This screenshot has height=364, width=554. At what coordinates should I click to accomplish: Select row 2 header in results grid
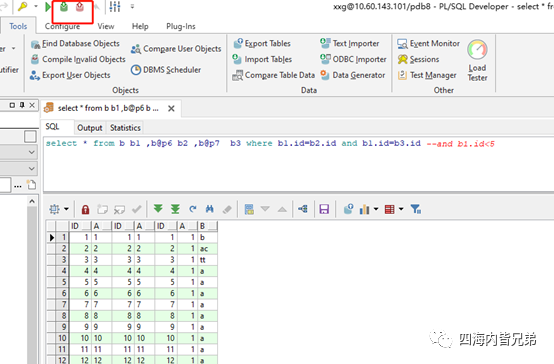pyautogui.click(x=63, y=248)
